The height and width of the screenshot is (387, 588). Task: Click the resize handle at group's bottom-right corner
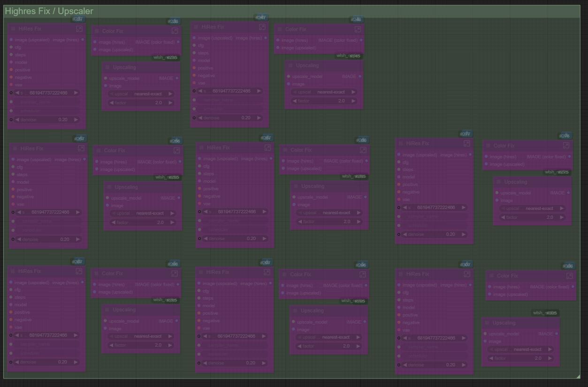[x=578, y=376]
